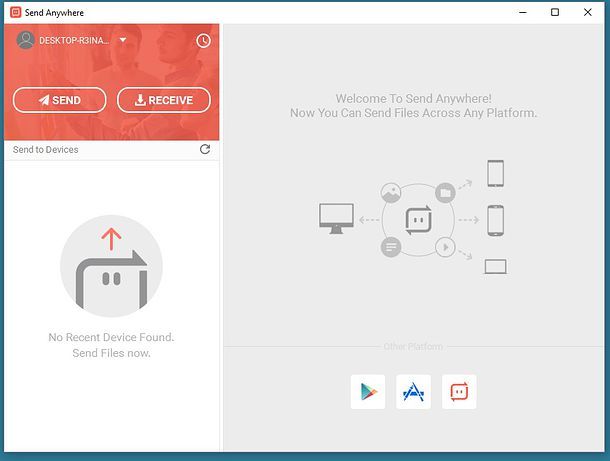Click the folder icon in diagram
Image resolution: width=610 pixels, height=461 pixels.
[445, 193]
